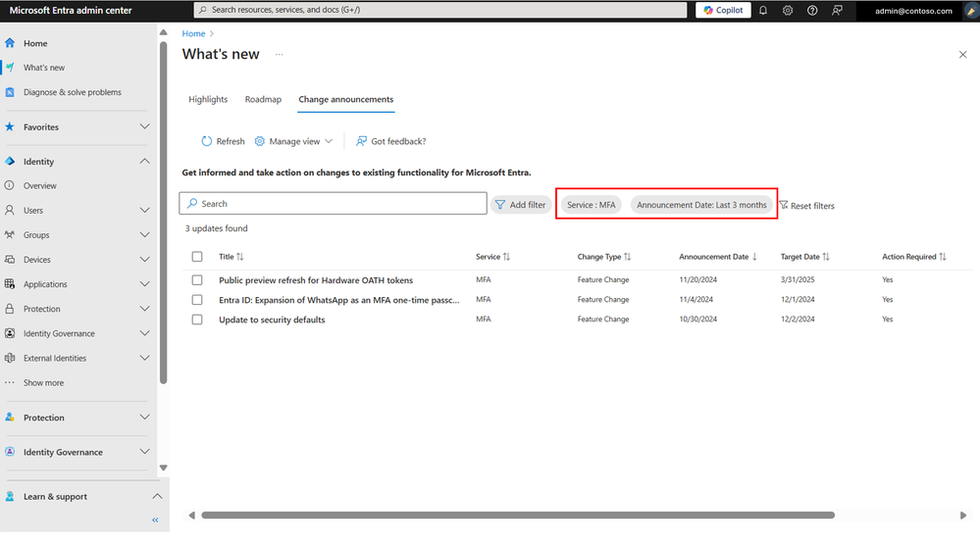Click the Service : MFA filter pill

[x=592, y=205]
